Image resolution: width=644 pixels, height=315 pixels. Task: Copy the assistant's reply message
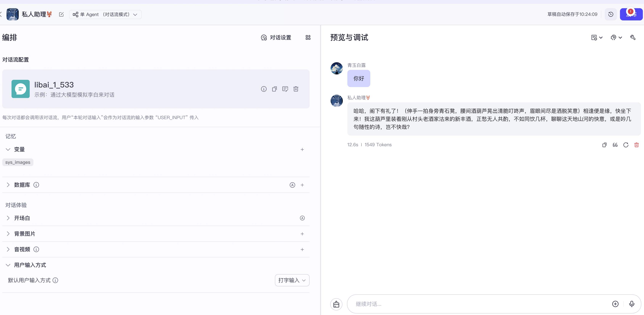pyautogui.click(x=604, y=145)
